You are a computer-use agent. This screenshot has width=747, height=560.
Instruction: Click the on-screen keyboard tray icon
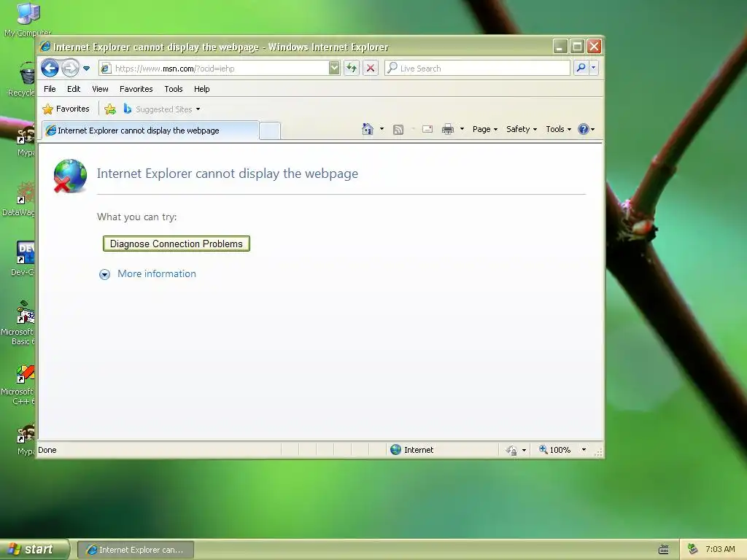tap(664, 550)
